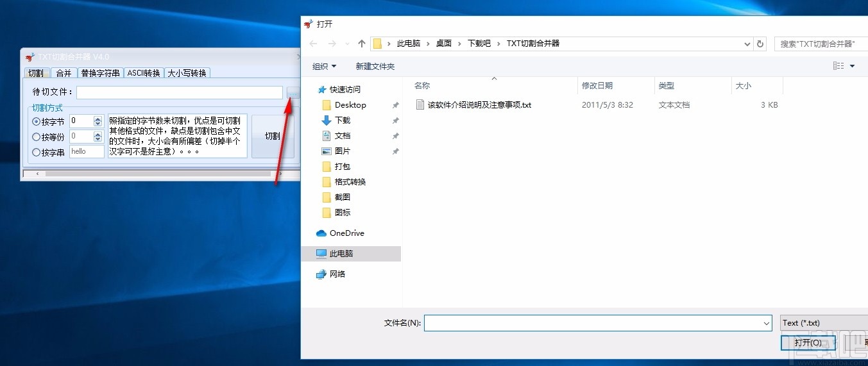The image size is (868, 366).
Task: Click the pin icon beside 下载
Action: coord(395,121)
